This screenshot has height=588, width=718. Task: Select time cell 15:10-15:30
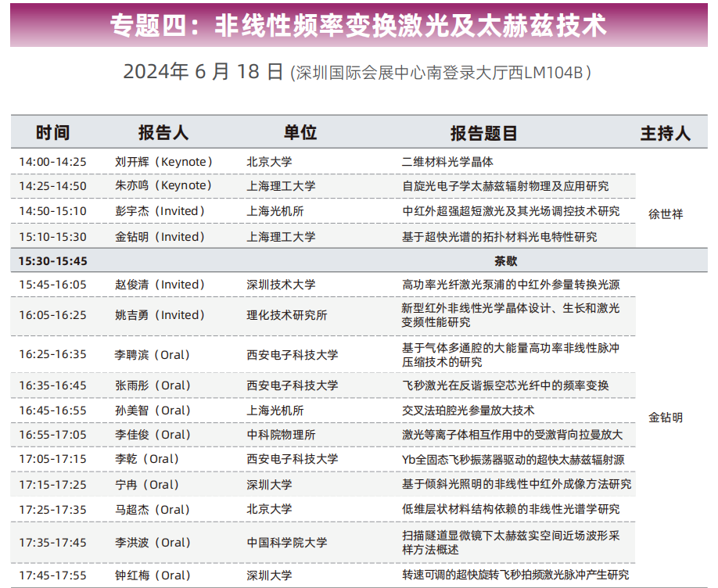tap(52, 237)
